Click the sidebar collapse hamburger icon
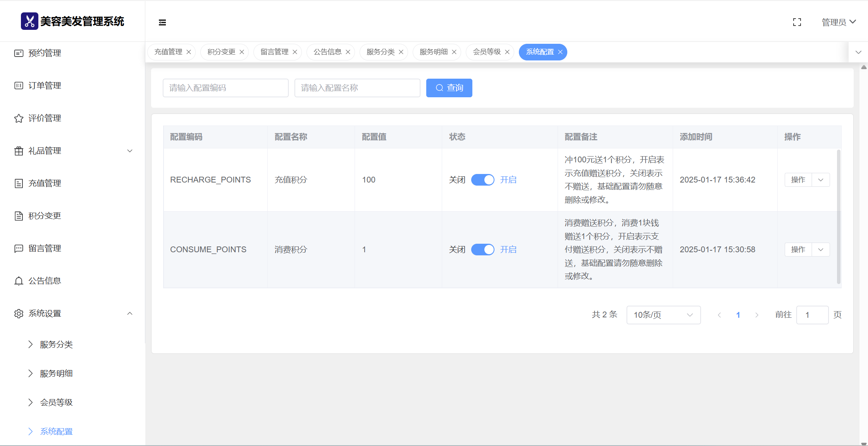Screen dimensions: 868x446 162,22
